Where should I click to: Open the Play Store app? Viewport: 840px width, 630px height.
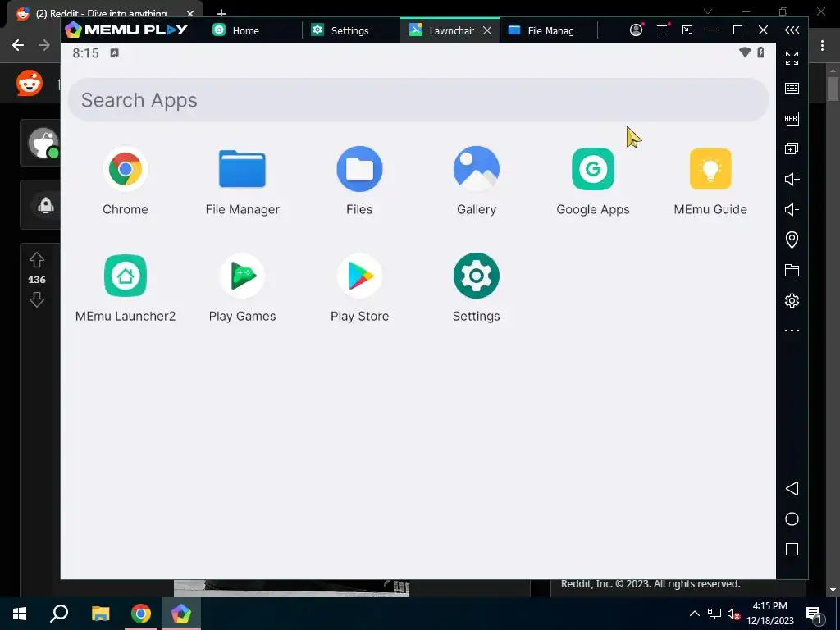point(359,276)
